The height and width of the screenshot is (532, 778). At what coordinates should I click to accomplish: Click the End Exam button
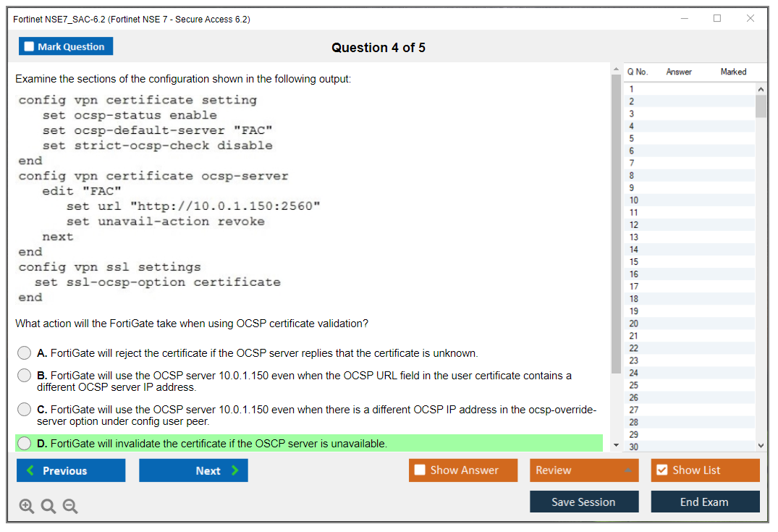click(704, 502)
